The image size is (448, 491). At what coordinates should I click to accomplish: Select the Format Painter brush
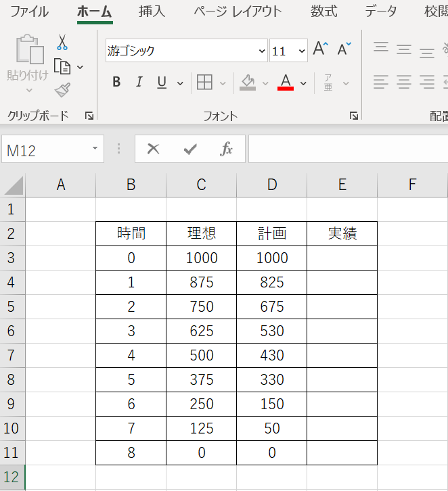[x=62, y=90]
